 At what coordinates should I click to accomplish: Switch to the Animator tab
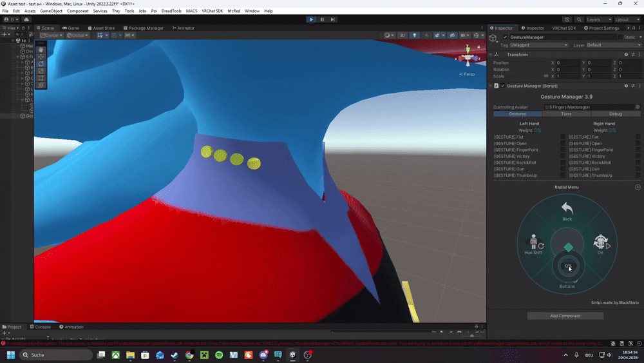184,28
